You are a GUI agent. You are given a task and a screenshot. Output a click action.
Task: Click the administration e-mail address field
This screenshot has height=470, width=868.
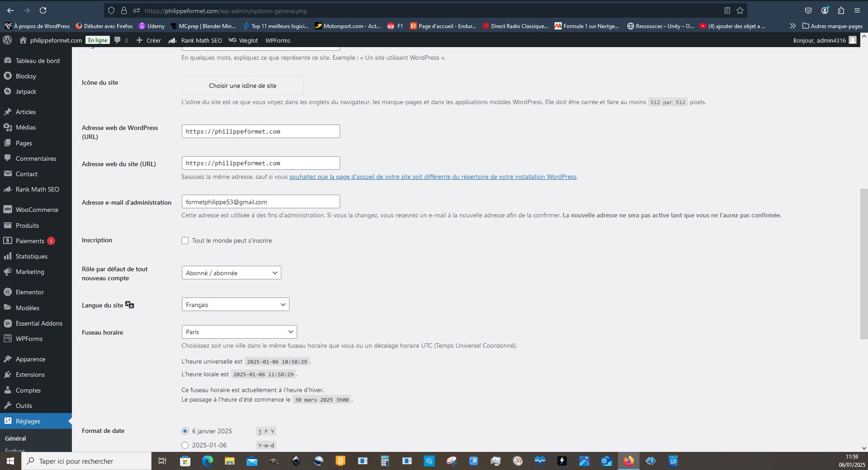(261, 202)
